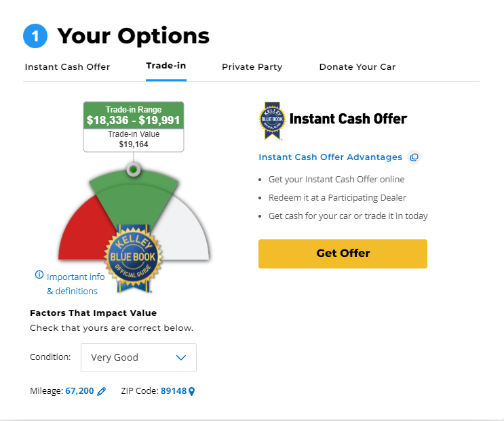Image resolution: width=504 pixels, height=421 pixels.
Task: Go to the Donate Your Car tab
Action: (357, 67)
